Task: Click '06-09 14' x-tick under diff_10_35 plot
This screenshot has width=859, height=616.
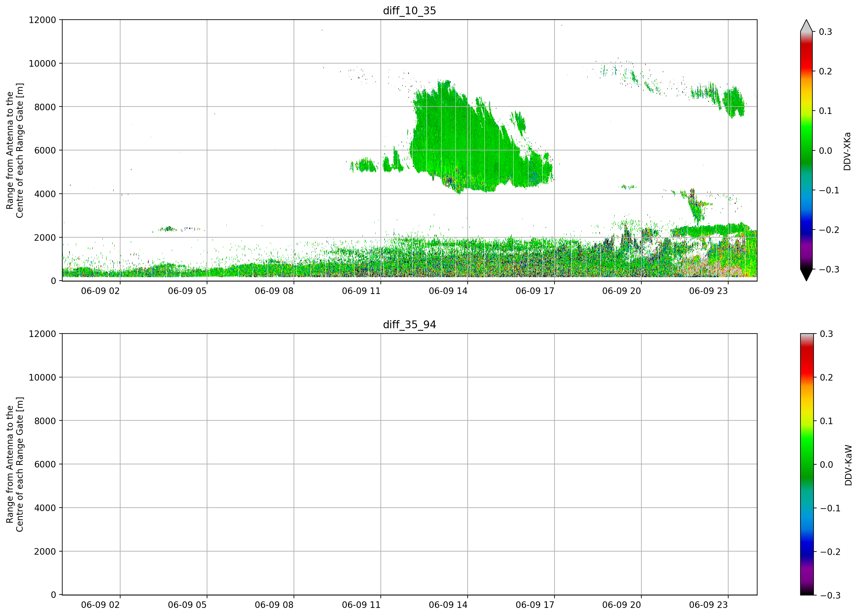Action: (448, 291)
